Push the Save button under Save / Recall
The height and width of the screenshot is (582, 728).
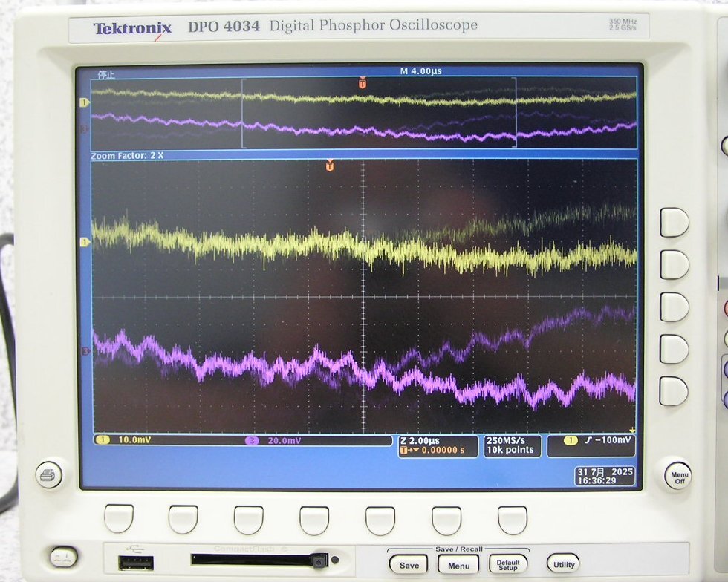click(x=409, y=565)
